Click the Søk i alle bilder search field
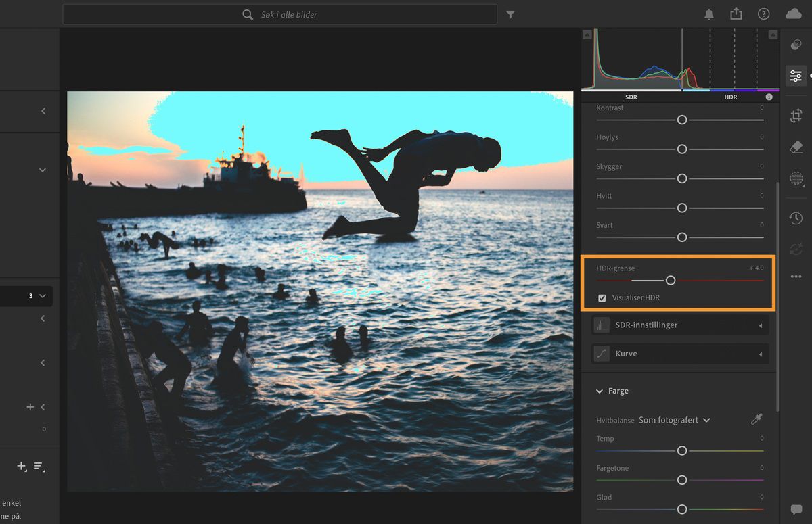Screen dimensions: 812x524 click(279, 14)
